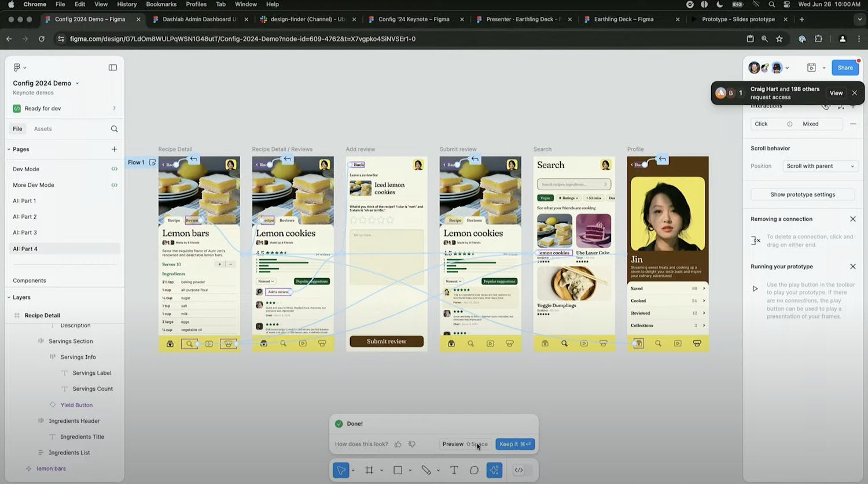Click Show prototype settings button
This screenshot has width=868, height=484.
[x=802, y=194]
